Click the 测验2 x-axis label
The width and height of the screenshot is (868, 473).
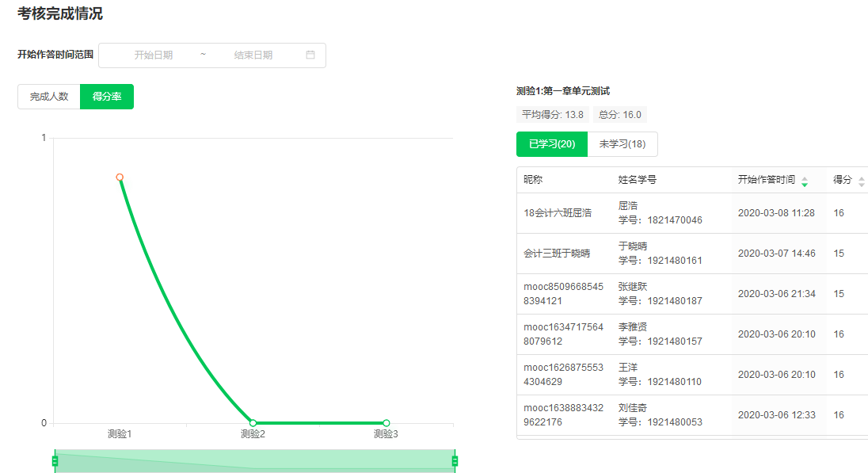point(253,434)
